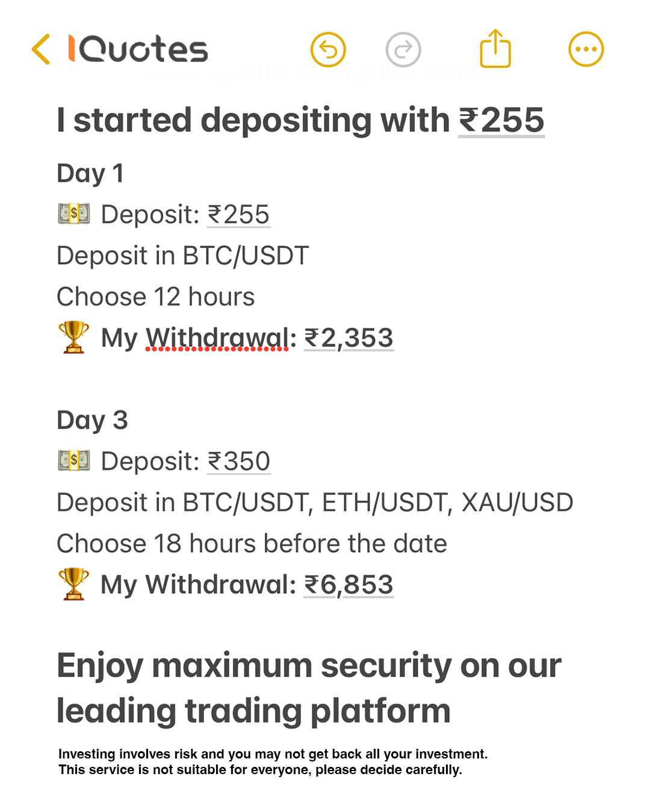Open the share sheet icon
650x812 pixels.
pyautogui.click(x=495, y=49)
